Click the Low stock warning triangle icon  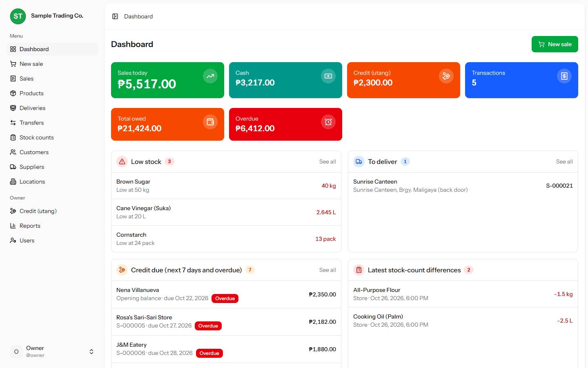[122, 162]
